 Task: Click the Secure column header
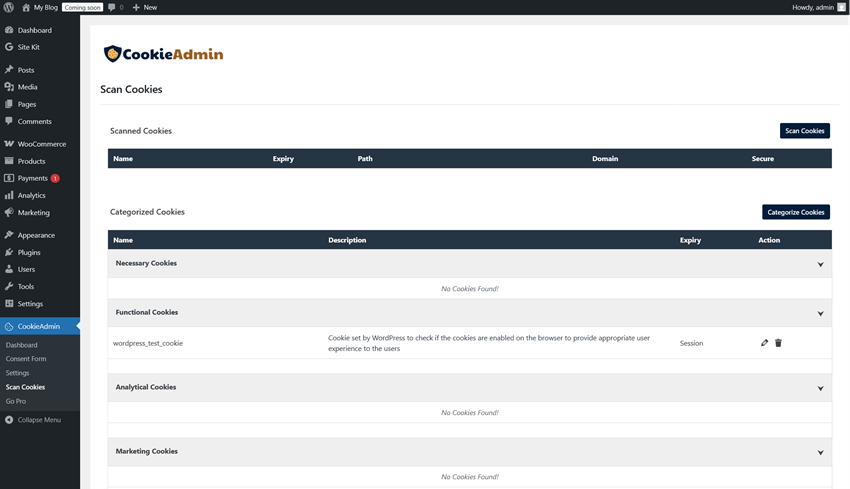pyautogui.click(x=763, y=159)
